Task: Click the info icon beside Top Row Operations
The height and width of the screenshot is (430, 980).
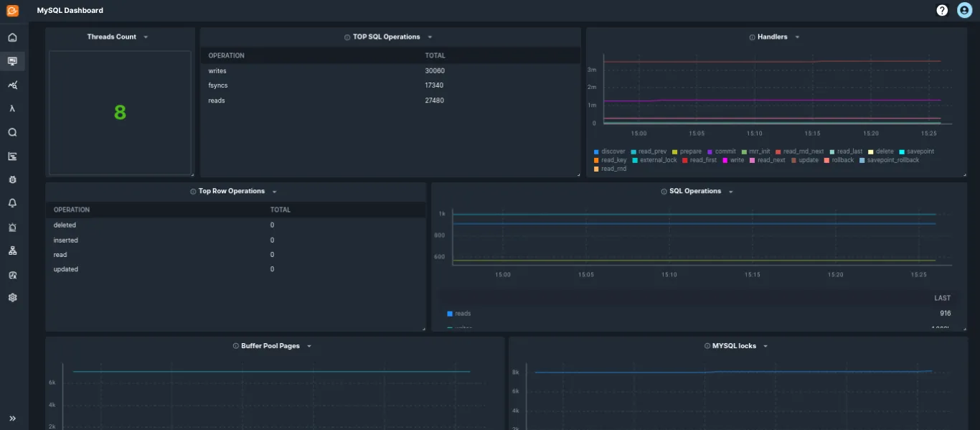Action: coord(193,192)
